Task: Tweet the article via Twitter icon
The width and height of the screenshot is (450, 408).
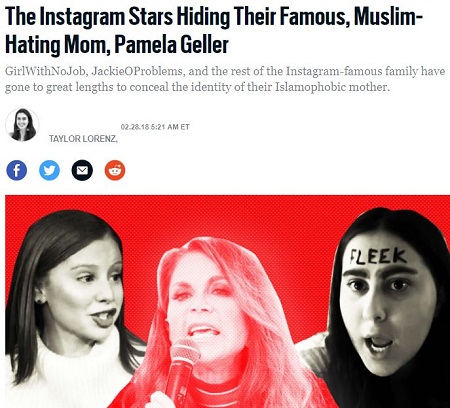Action: point(49,170)
